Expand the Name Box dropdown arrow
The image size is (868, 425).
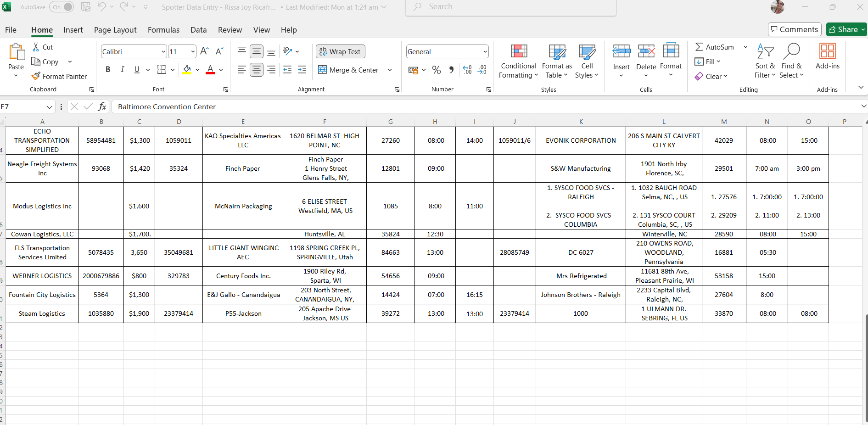pyautogui.click(x=50, y=107)
